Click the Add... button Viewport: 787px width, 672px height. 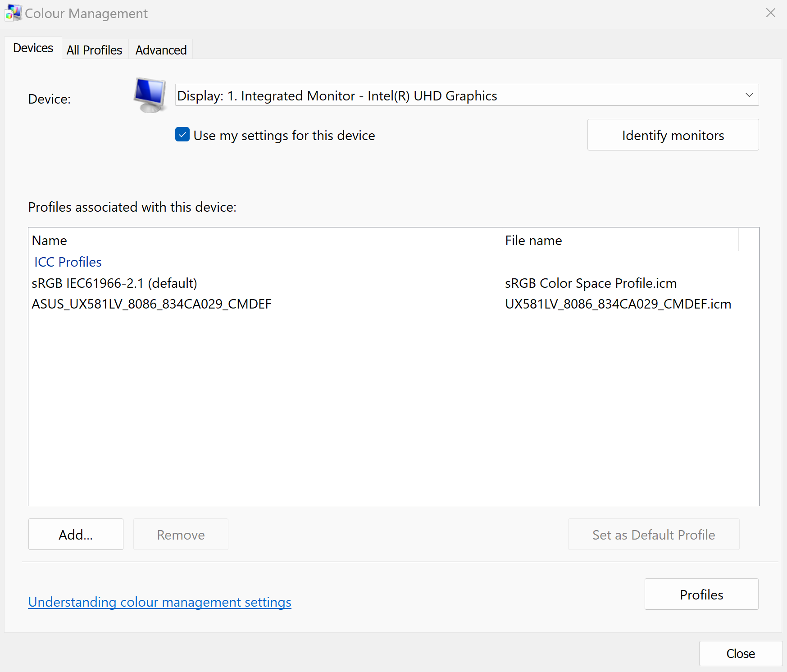click(76, 535)
